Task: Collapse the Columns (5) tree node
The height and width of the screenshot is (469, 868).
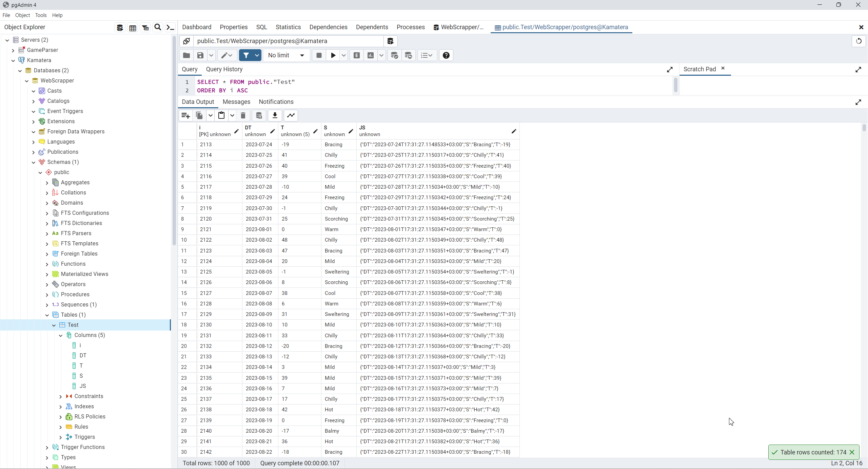Action: tap(61, 335)
